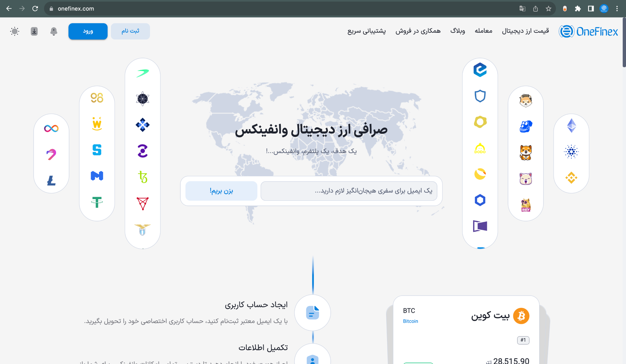Click the Bitcoin link under BTC

point(411,321)
